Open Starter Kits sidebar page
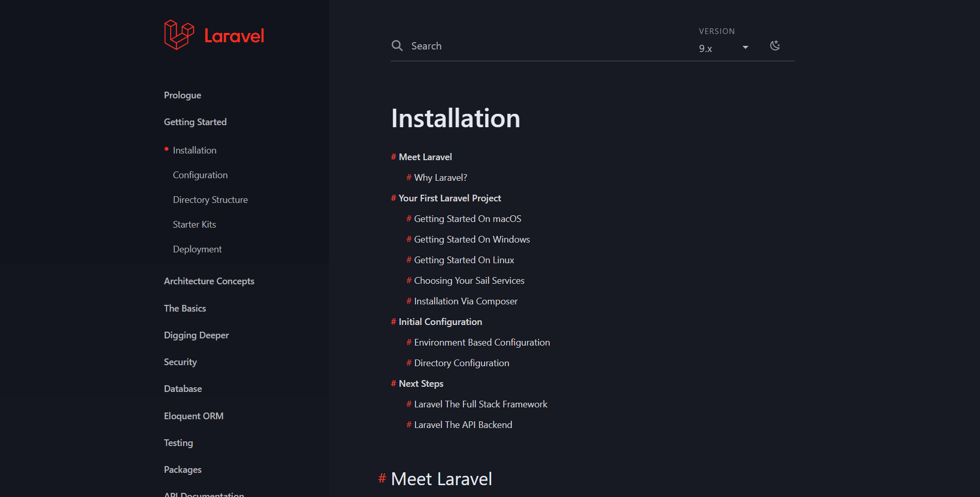The width and height of the screenshot is (980, 497). (194, 225)
